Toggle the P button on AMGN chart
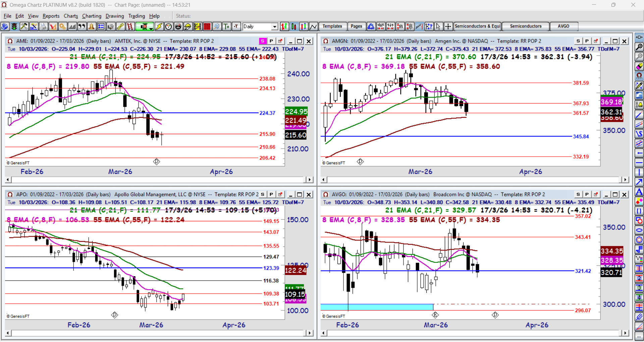 [587, 41]
